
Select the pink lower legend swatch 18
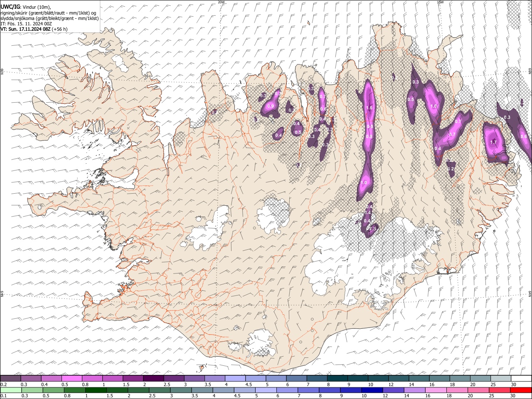[x=457, y=390]
